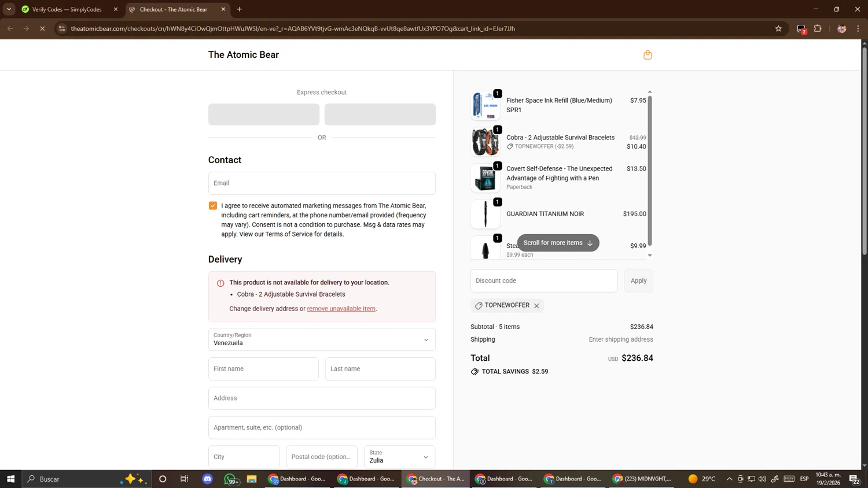This screenshot has height=488, width=868.
Task: Focus the First name field
Action: point(263,369)
